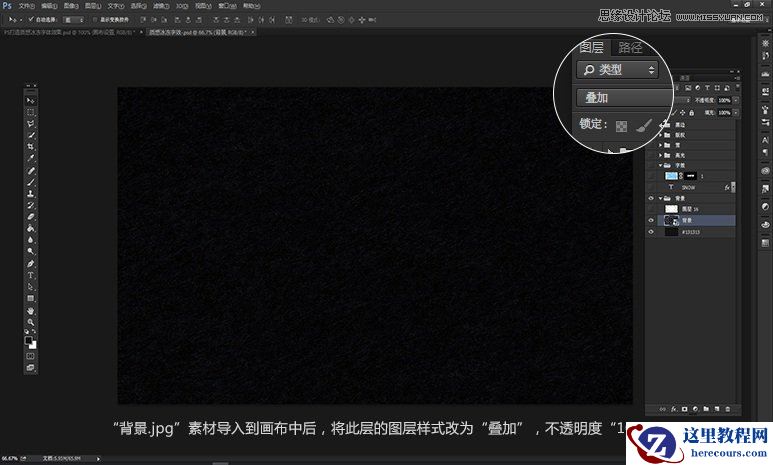Viewport: 773px width, 465px height.
Task: Click the link layers icon
Action: pos(663,409)
